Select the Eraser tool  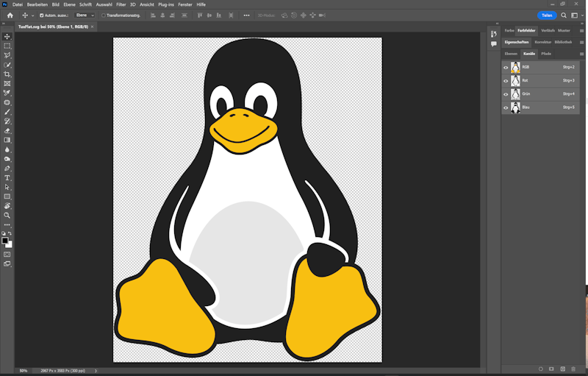tap(7, 130)
